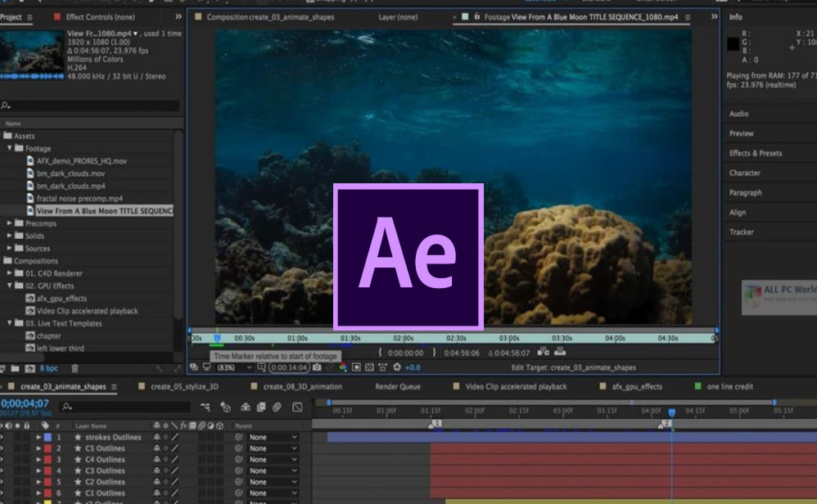
Task: Click the composition mini-flowchart icon in timeline
Action: point(205,407)
